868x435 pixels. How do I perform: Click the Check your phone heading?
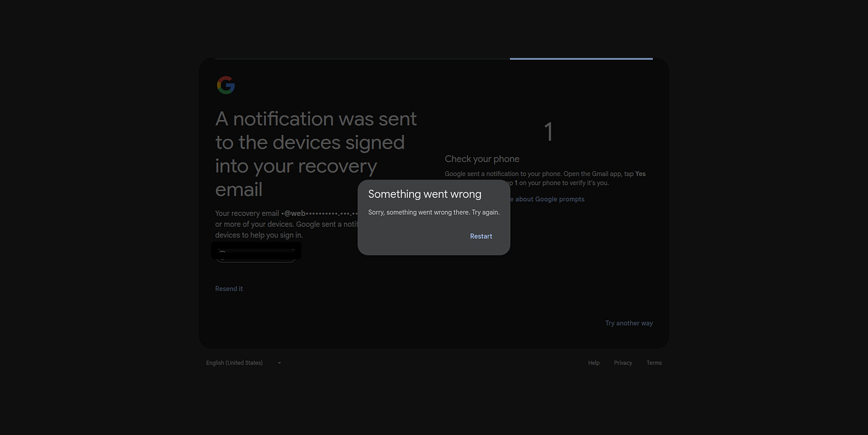[482, 159]
